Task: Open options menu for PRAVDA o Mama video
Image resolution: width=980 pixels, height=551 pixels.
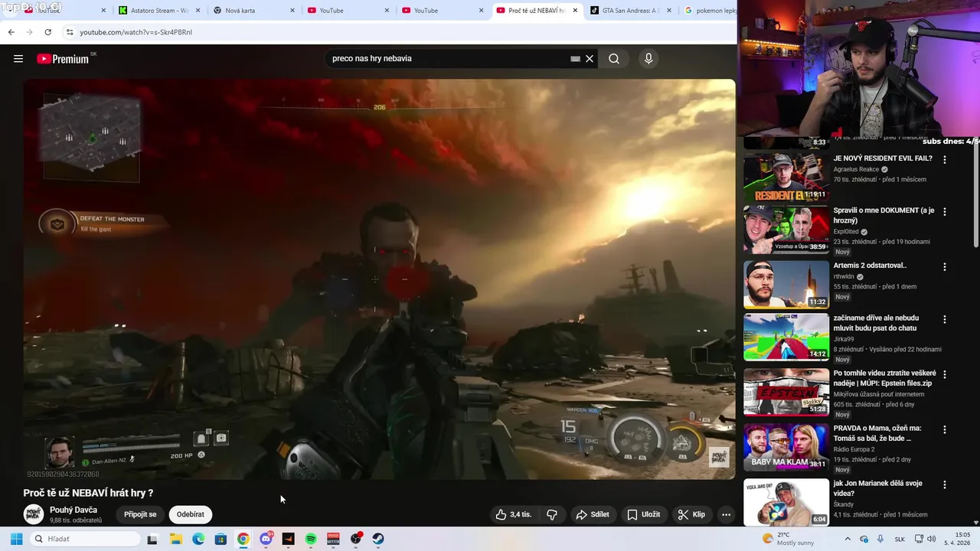Action: [x=945, y=429]
